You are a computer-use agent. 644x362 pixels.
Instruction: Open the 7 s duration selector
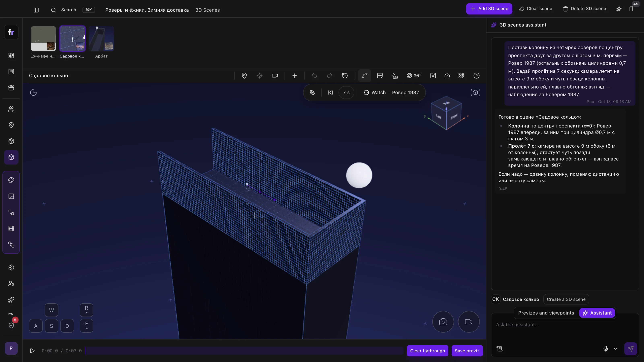click(346, 93)
